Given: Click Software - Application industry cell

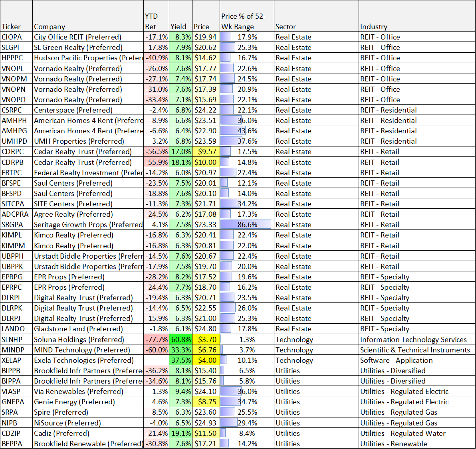Looking at the screenshot, I should (x=417, y=360).
